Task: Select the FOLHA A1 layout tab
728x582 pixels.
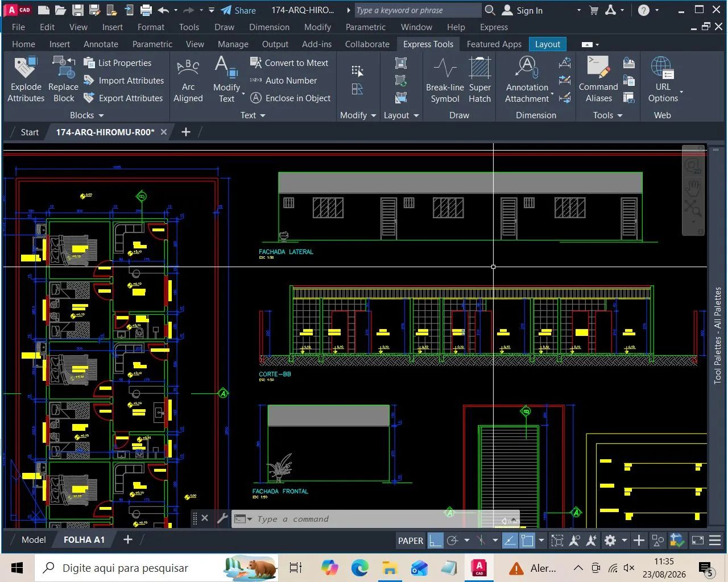Action: (x=84, y=539)
